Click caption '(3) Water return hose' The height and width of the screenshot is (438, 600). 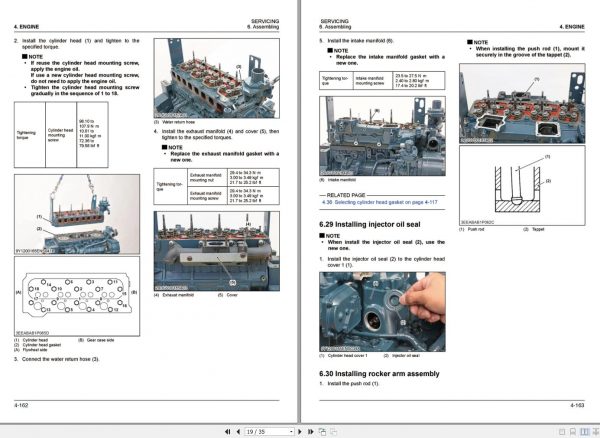tap(174, 122)
